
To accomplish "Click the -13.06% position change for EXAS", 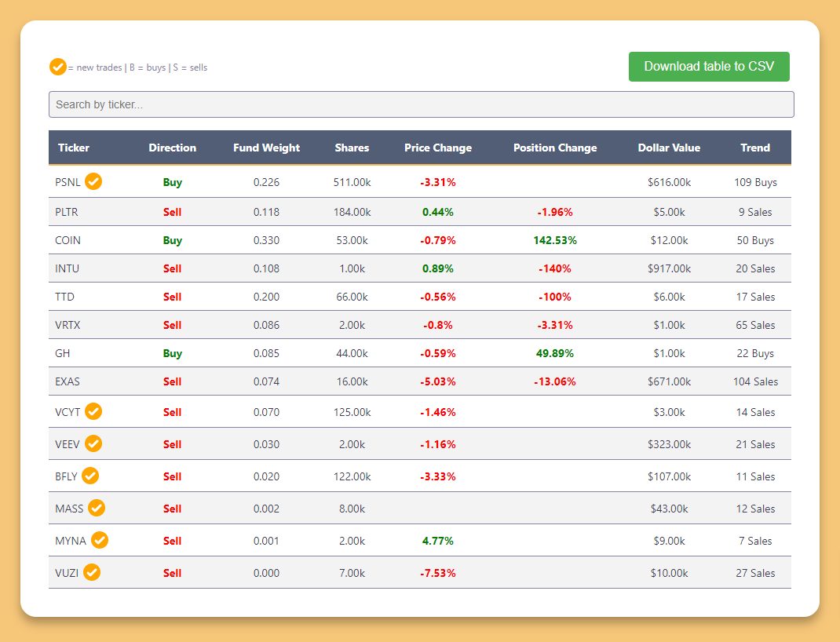I will [x=555, y=382].
